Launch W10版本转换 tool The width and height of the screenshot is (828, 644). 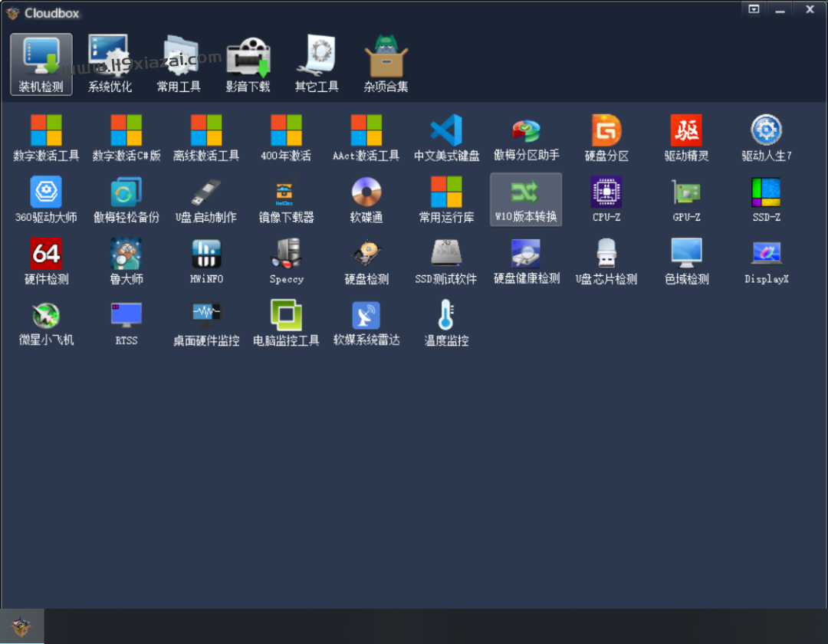click(526, 199)
